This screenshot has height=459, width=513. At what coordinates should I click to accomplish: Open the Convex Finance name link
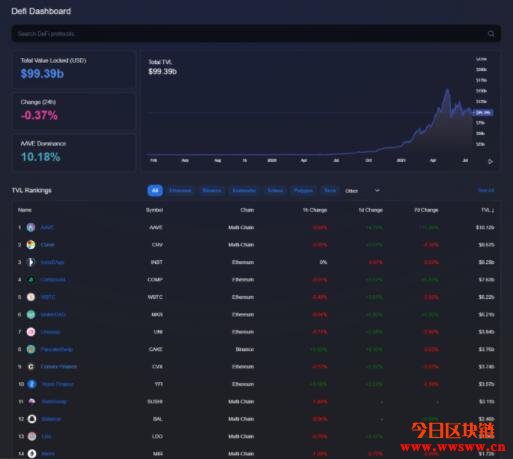[59, 367]
